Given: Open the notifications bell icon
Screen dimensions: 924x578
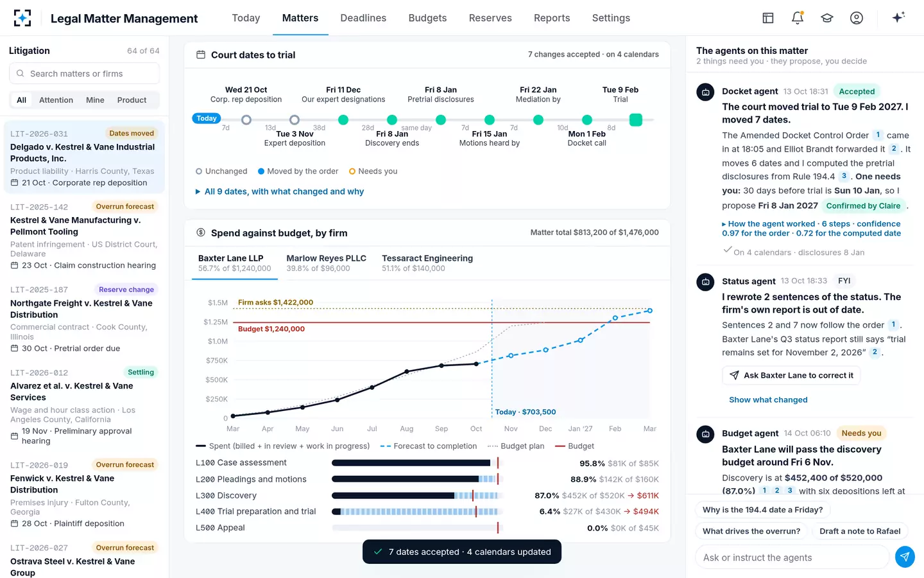Looking at the screenshot, I should pos(798,18).
